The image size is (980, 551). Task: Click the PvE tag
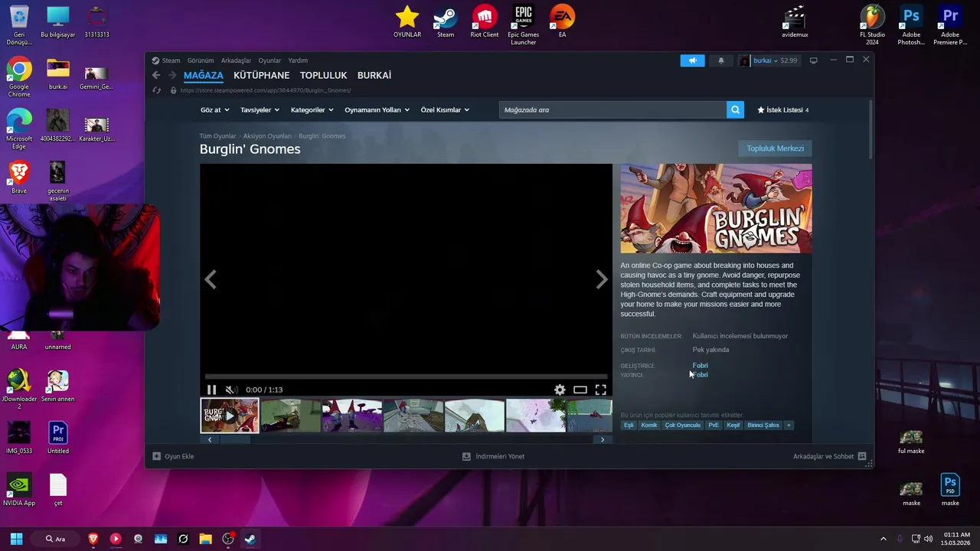point(714,425)
